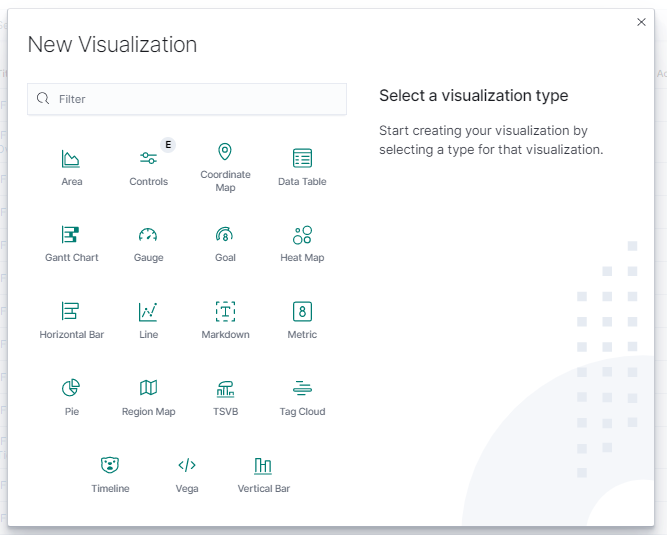Pick the Tag Cloud icon
The width and height of the screenshot is (667, 535).
click(x=302, y=388)
